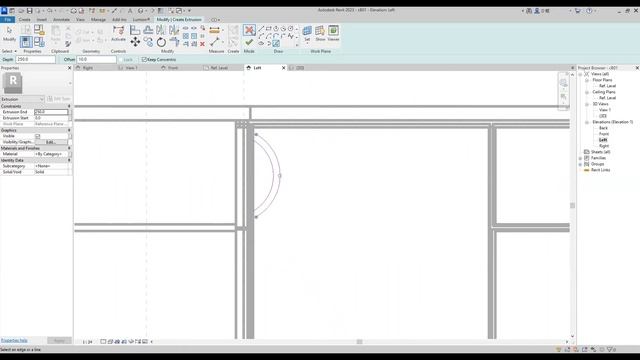Click the Match Type Properties brush icon

68,43
